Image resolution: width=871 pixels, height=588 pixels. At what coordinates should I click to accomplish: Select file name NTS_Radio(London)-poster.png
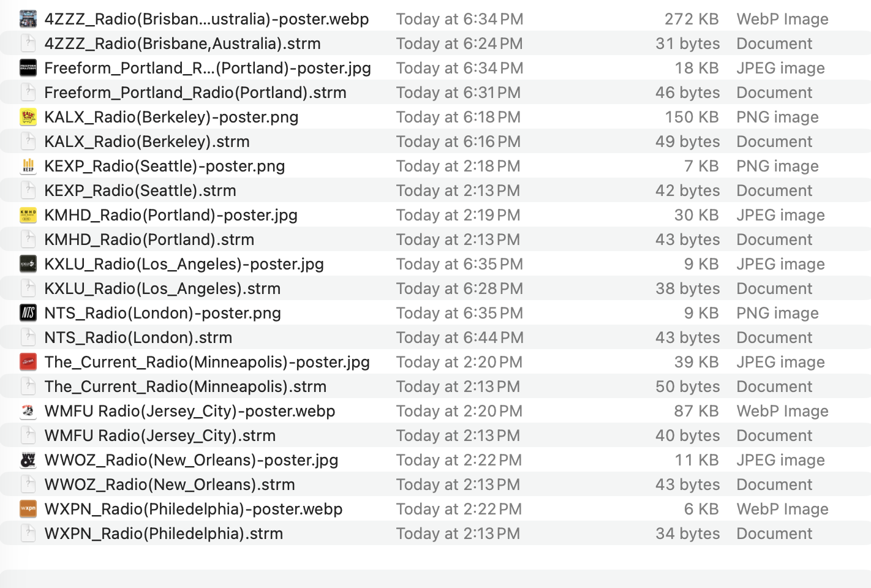tap(162, 313)
